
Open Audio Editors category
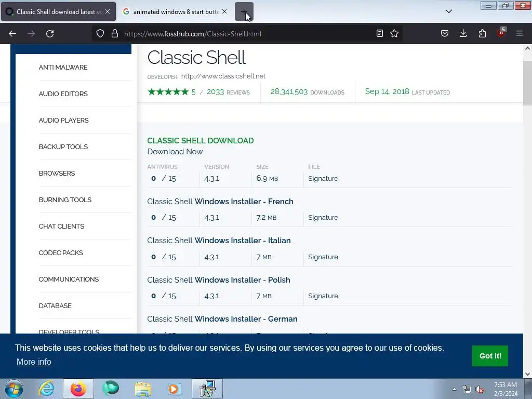tap(63, 94)
